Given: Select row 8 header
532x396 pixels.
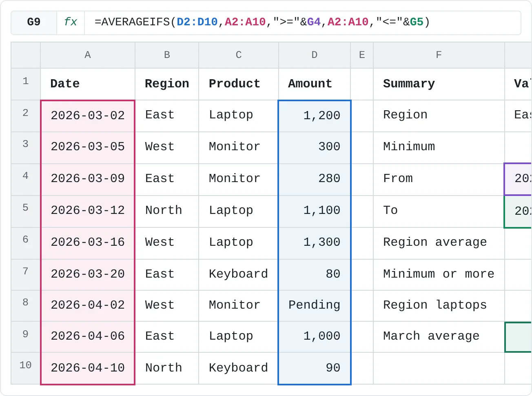Looking at the screenshot, I should tap(26, 306).
